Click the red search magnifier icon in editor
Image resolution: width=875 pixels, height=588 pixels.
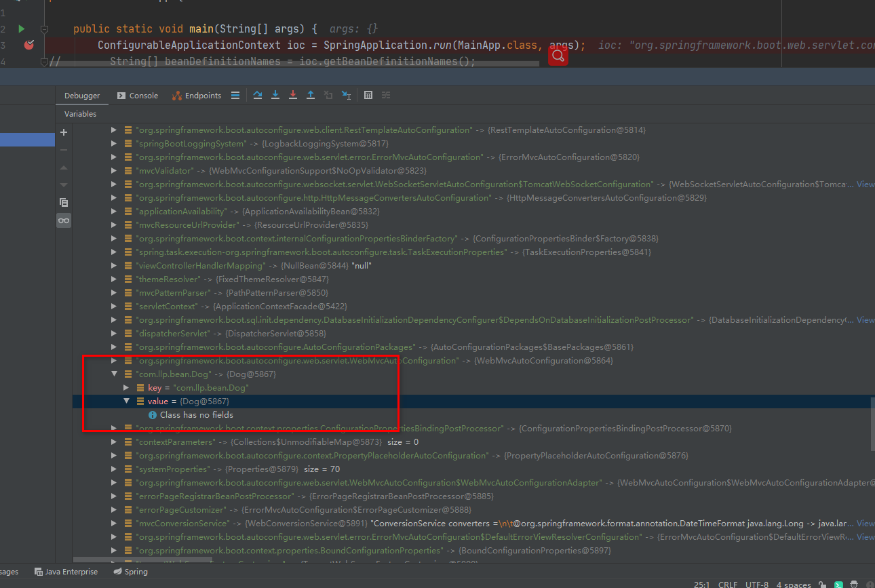pos(558,56)
